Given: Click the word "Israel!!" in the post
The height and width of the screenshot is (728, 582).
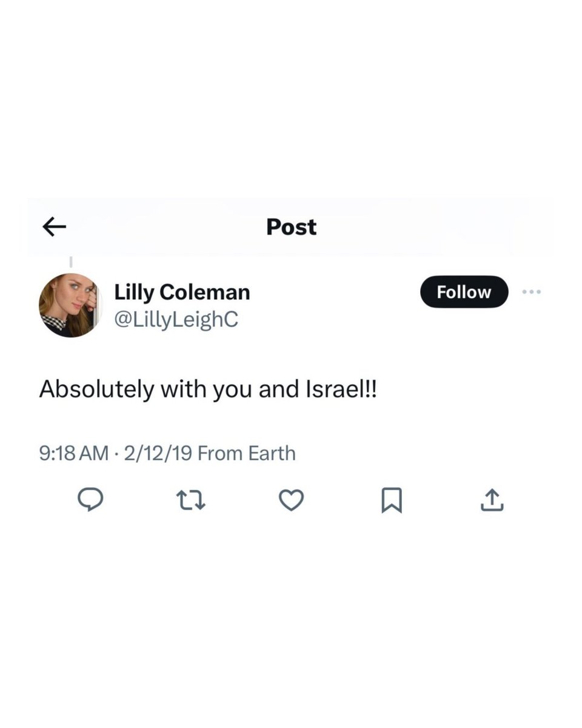Looking at the screenshot, I should click(338, 389).
